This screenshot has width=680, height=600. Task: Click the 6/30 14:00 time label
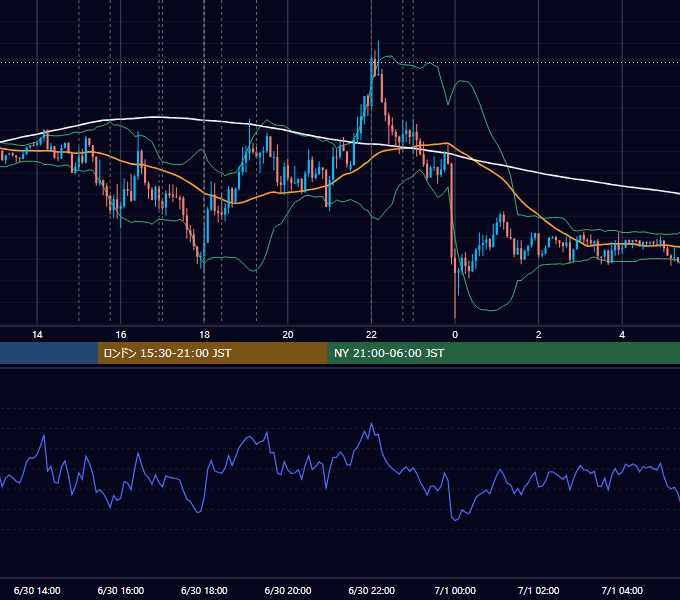[x=37, y=590]
